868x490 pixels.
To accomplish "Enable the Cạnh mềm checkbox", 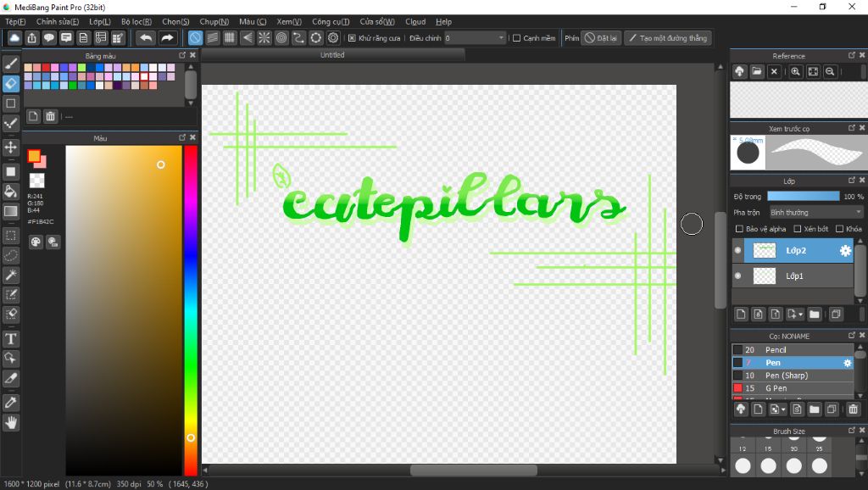I will [x=516, y=38].
